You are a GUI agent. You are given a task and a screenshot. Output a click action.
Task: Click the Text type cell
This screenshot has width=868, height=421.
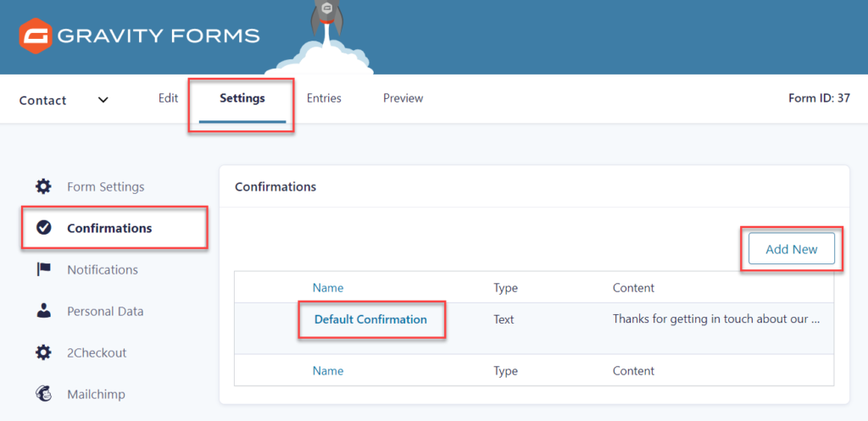click(504, 319)
